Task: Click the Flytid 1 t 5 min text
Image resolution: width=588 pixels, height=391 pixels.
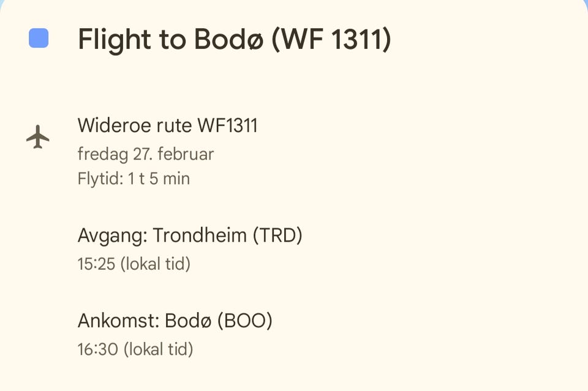Action: click(x=134, y=179)
